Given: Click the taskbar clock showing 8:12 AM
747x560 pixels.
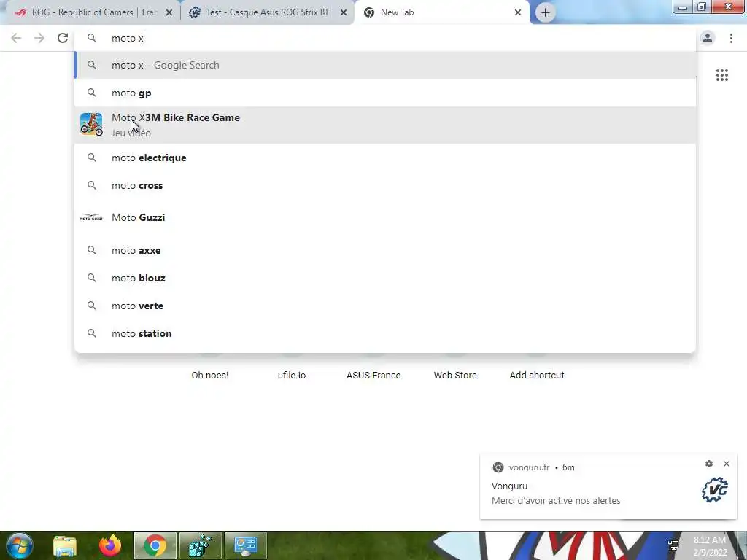Looking at the screenshot, I should tap(710, 546).
